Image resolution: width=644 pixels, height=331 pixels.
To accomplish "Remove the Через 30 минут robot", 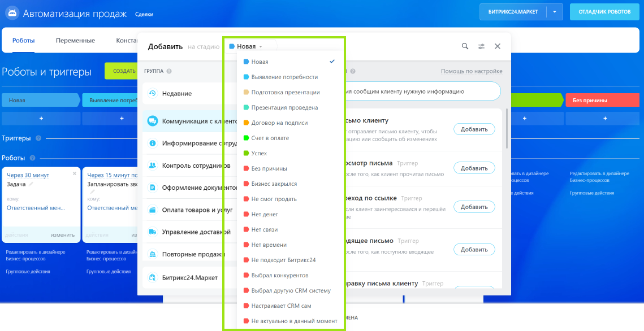I will (74, 173).
